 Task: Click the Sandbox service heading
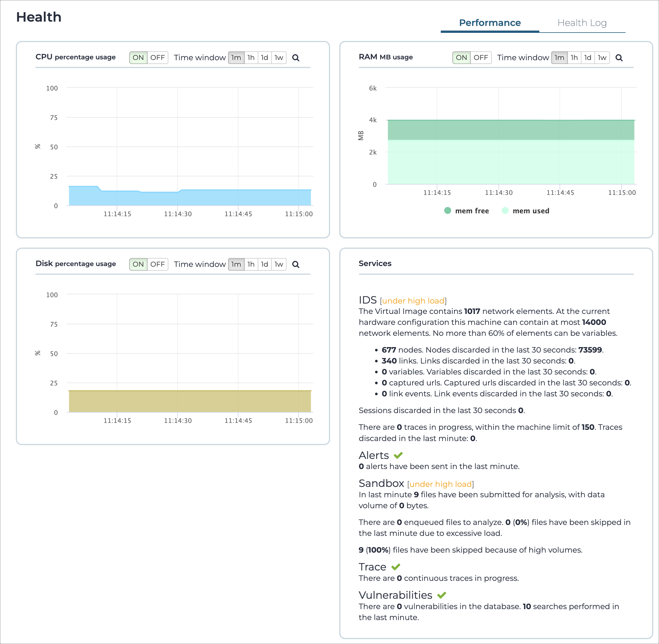(381, 483)
